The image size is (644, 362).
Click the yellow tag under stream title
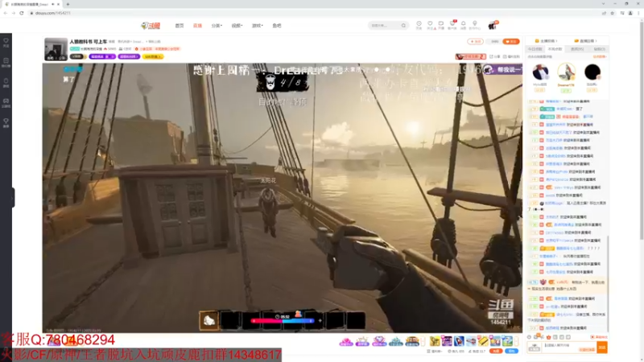(x=153, y=56)
